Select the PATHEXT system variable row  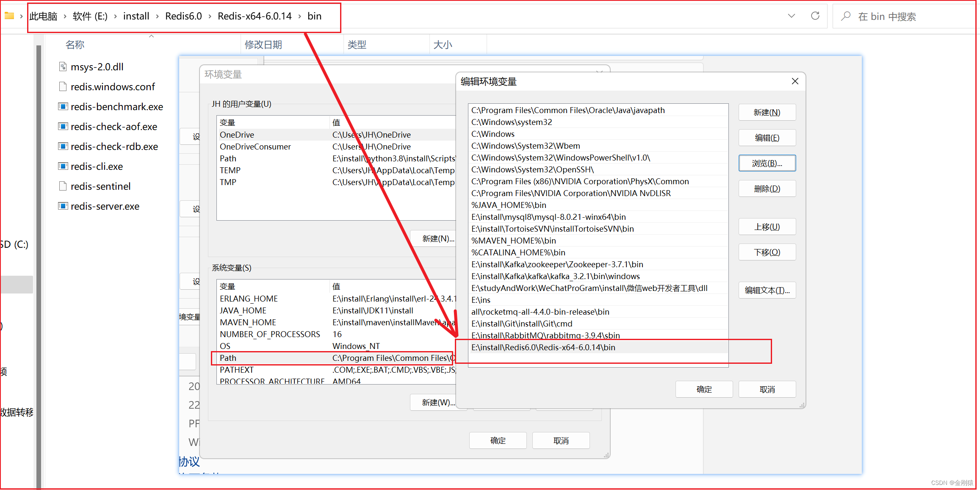[337, 370]
